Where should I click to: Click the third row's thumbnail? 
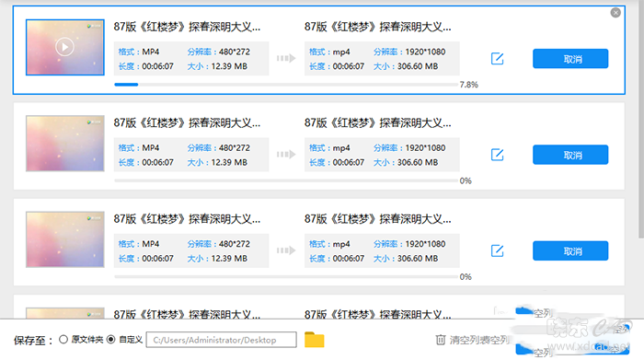click(65, 239)
